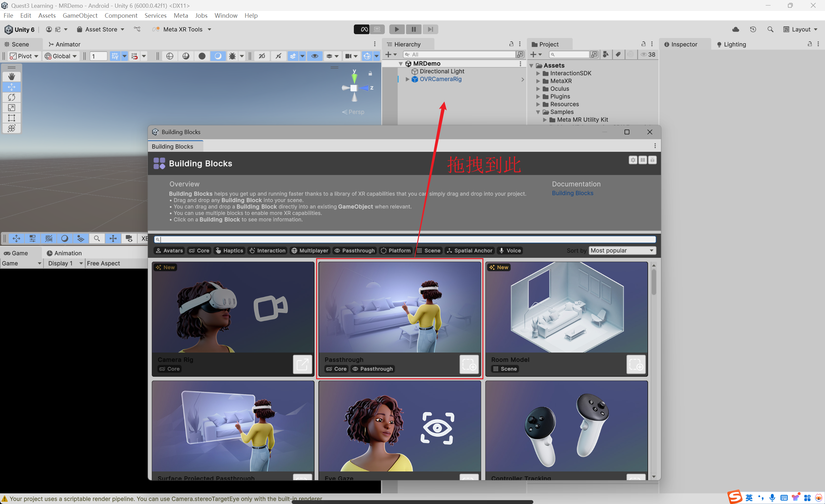The width and height of the screenshot is (825, 504).
Task: Select the Scale tool in scene toolbar
Action: point(11,108)
